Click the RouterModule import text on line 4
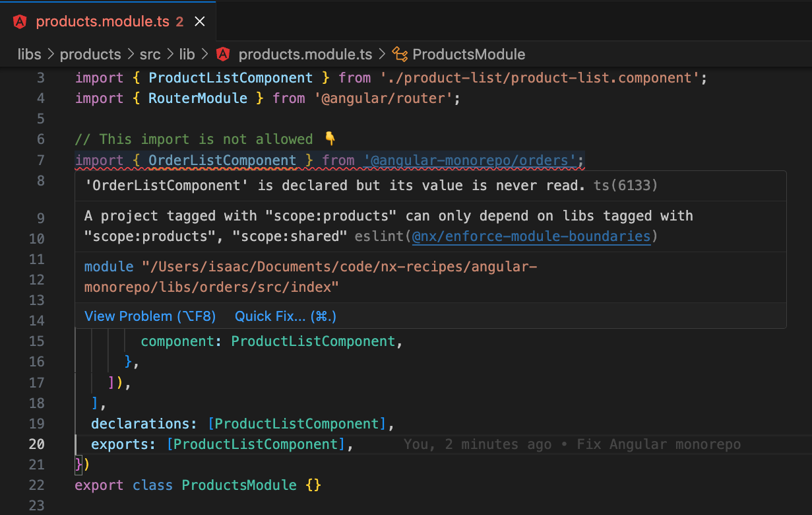Screen dimensions: 812x515 [x=197, y=98]
